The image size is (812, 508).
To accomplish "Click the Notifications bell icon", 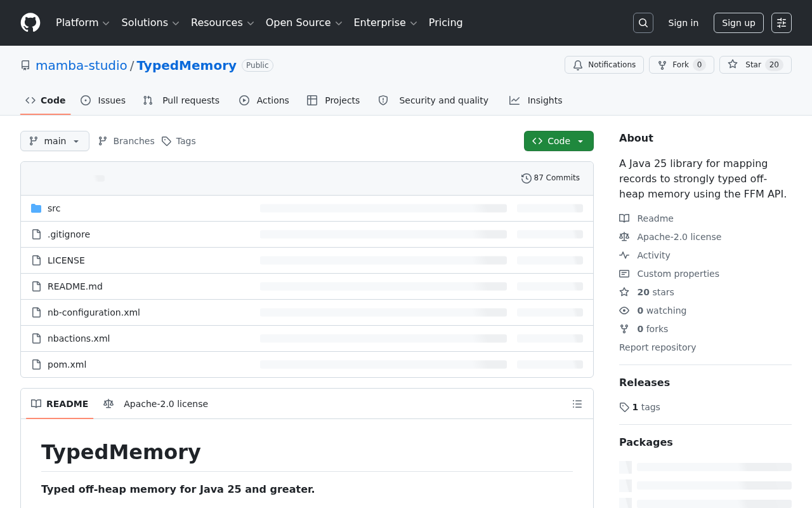I will (578, 65).
